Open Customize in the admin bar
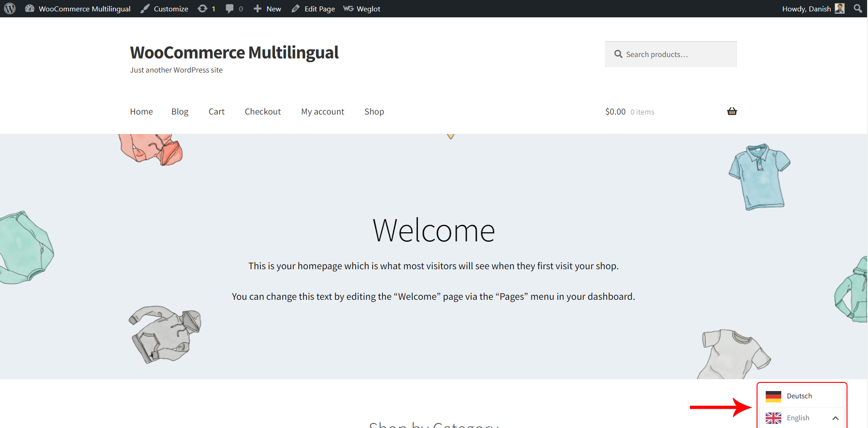Image resolution: width=868 pixels, height=428 pixels. tap(164, 9)
